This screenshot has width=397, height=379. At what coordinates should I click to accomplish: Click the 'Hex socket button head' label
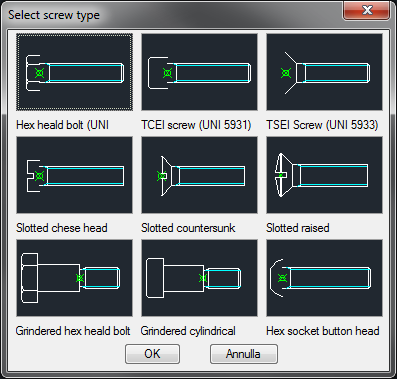point(323,331)
